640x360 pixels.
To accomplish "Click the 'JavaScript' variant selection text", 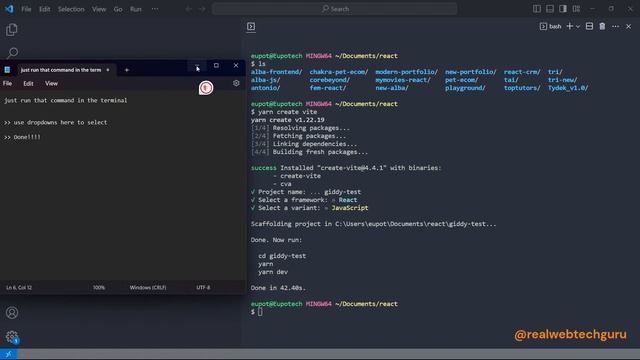I will (x=349, y=208).
